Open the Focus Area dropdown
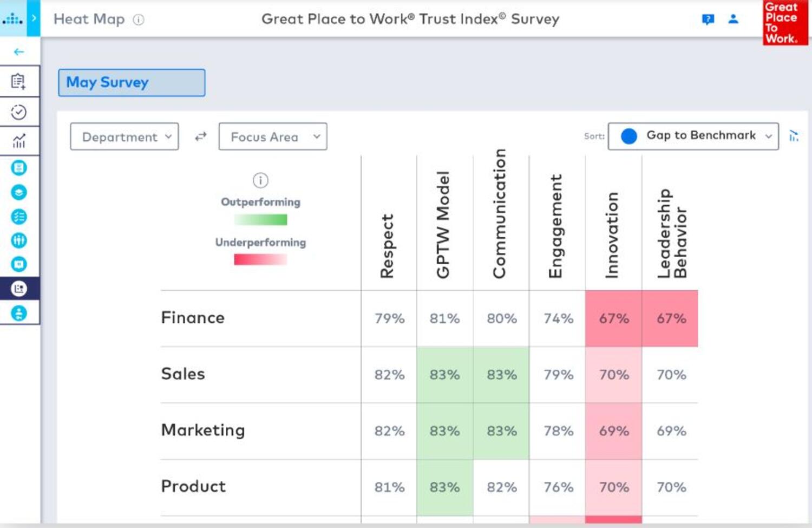812x528 pixels. [272, 136]
